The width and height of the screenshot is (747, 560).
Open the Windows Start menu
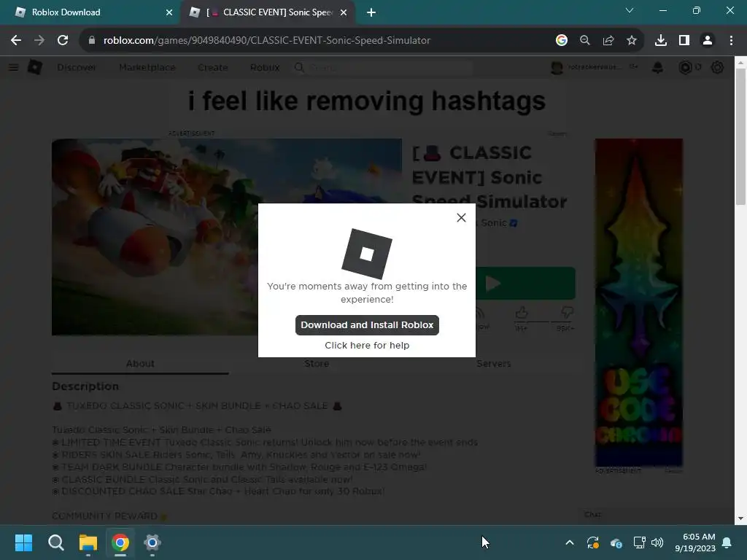[23, 542]
